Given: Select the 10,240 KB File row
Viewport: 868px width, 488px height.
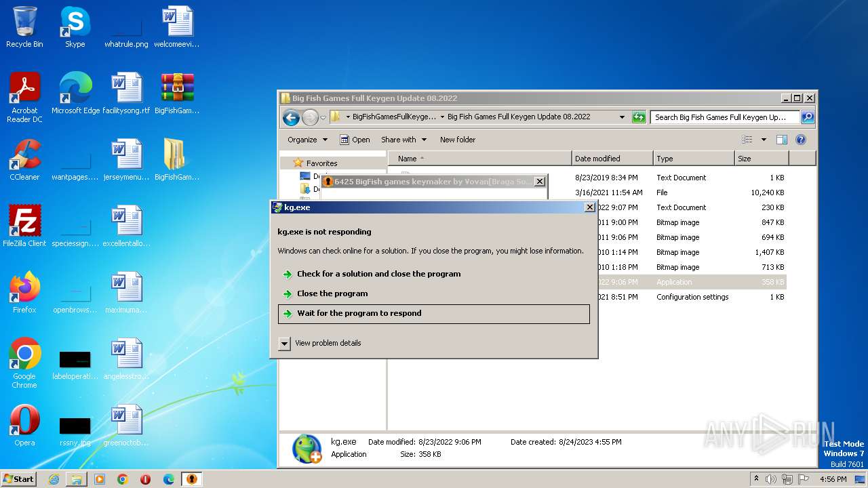Looking at the screenshot, I should (679, 192).
